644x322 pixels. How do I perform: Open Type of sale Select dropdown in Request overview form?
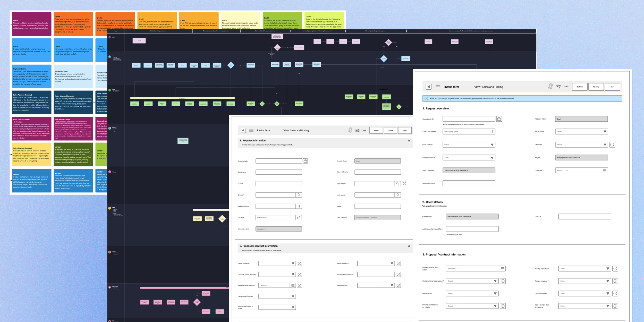[x=581, y=131]
